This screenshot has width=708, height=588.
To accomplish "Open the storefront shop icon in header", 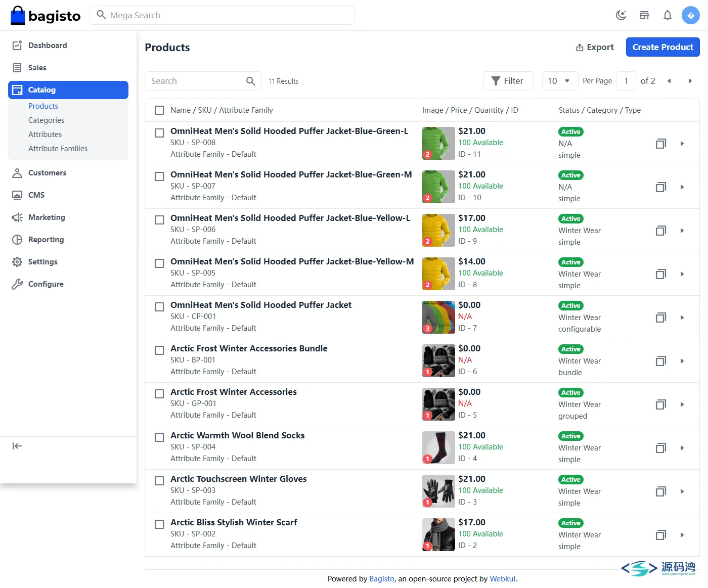I will pyautogui.click(x=644, y=15).
